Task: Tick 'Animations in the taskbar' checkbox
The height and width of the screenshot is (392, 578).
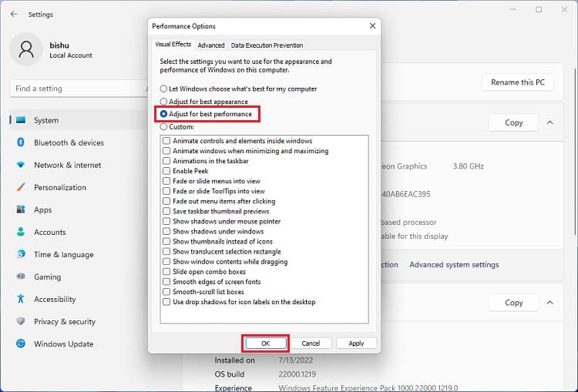Action: click(x=166, y=161)
